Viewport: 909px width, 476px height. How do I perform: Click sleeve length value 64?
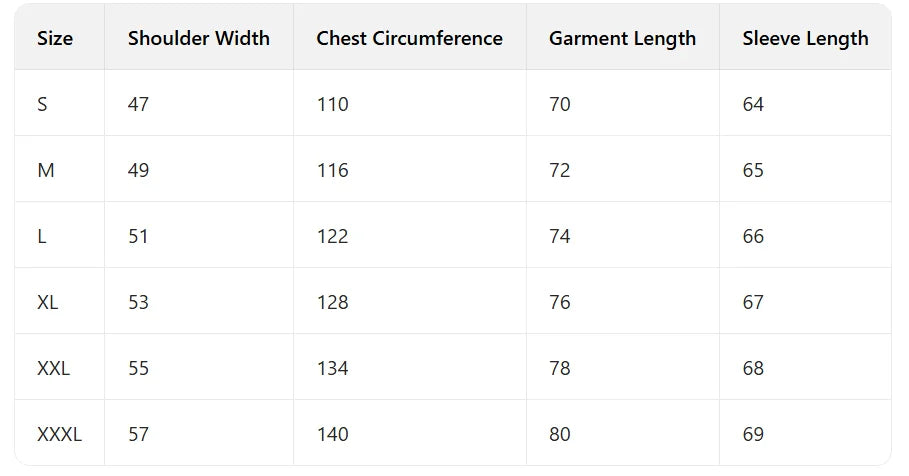753,104
